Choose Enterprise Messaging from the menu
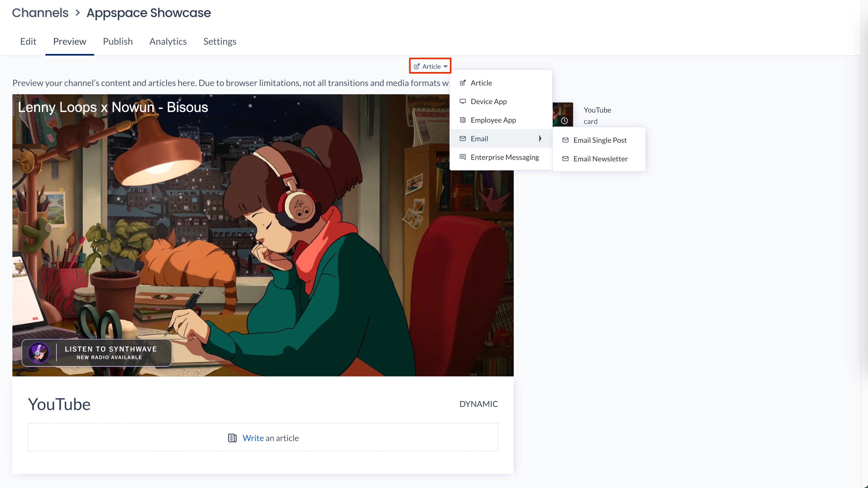 504,157
